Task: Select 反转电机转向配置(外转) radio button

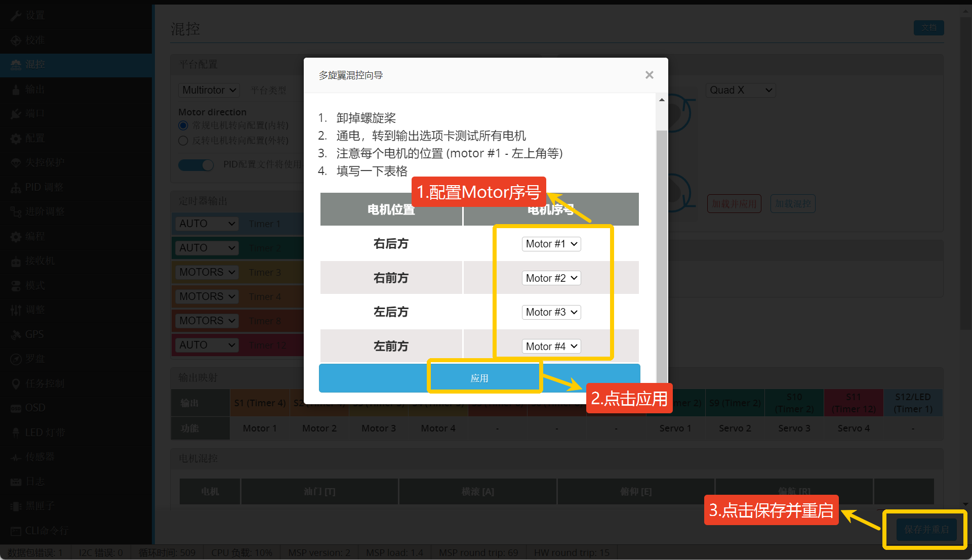Action: tap(183, 141)
